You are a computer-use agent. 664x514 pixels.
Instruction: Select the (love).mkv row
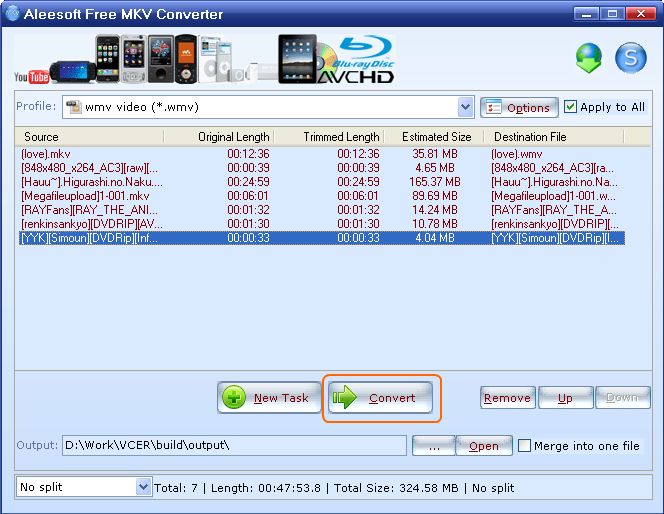(x=322, y=154)
